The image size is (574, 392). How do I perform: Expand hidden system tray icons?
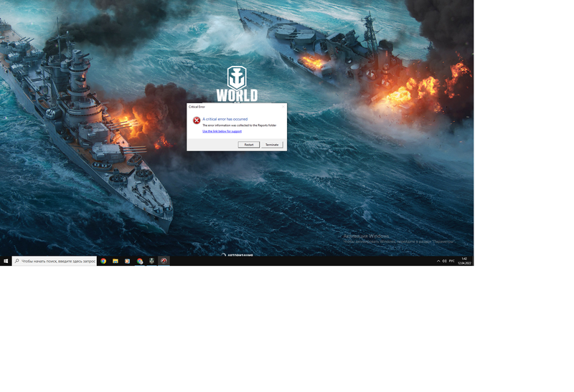click(x=438, y=261)
